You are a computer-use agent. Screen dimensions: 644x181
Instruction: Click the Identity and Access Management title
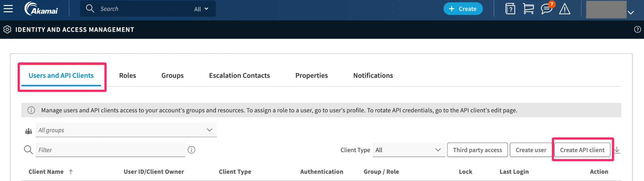(x=75, y=29)
